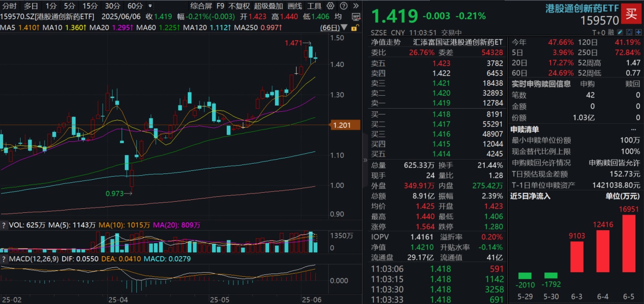Image resolution: width=644 pixels, height=304 pixels.
Task: Open dropdown arrow next to 60分 period
Action: (x=150, y=6)
